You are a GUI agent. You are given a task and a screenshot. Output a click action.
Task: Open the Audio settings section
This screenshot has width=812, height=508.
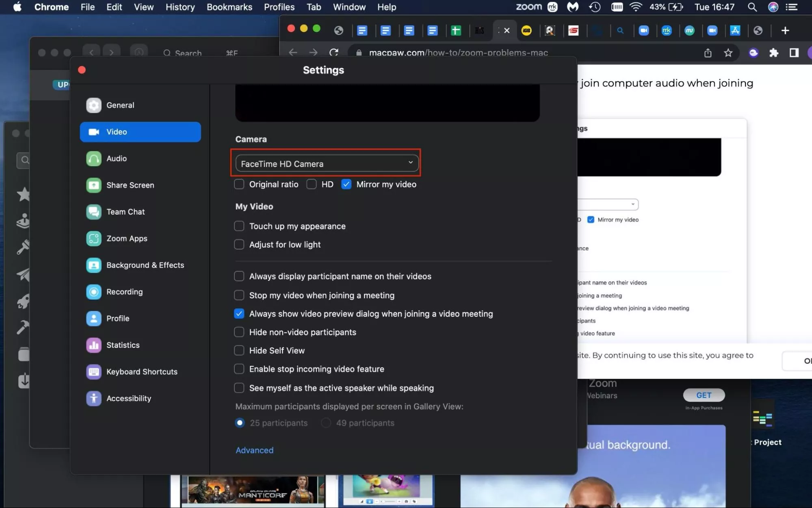coord(116,158)
